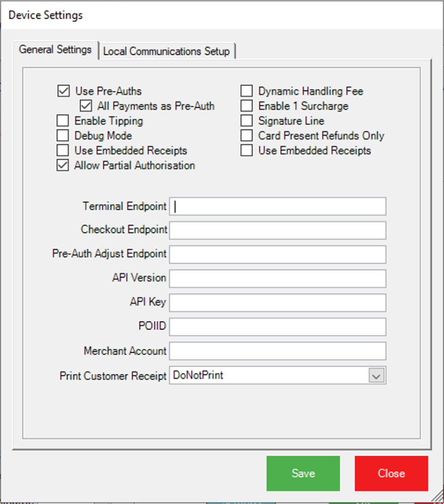The width and height of the screenshot is (444, 504).
Task: Uncheck the Use Pre-Auths checkbox
Action: 63,91
